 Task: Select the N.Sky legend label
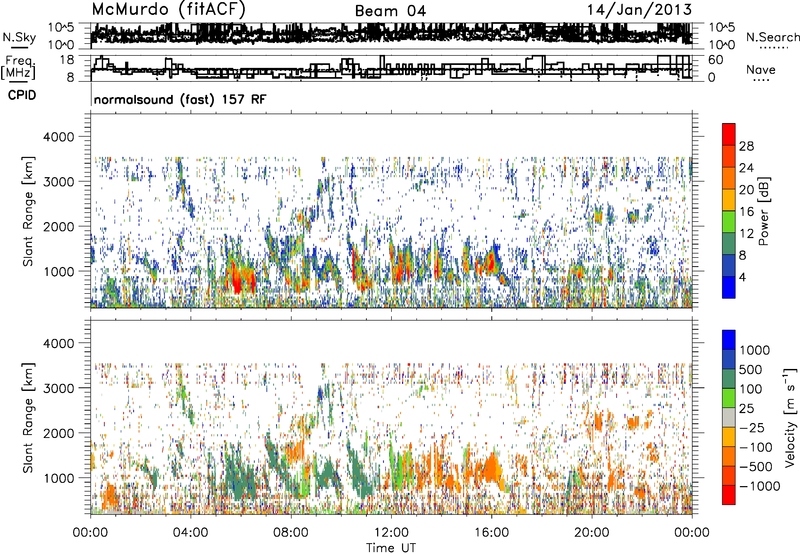(19, 37)
